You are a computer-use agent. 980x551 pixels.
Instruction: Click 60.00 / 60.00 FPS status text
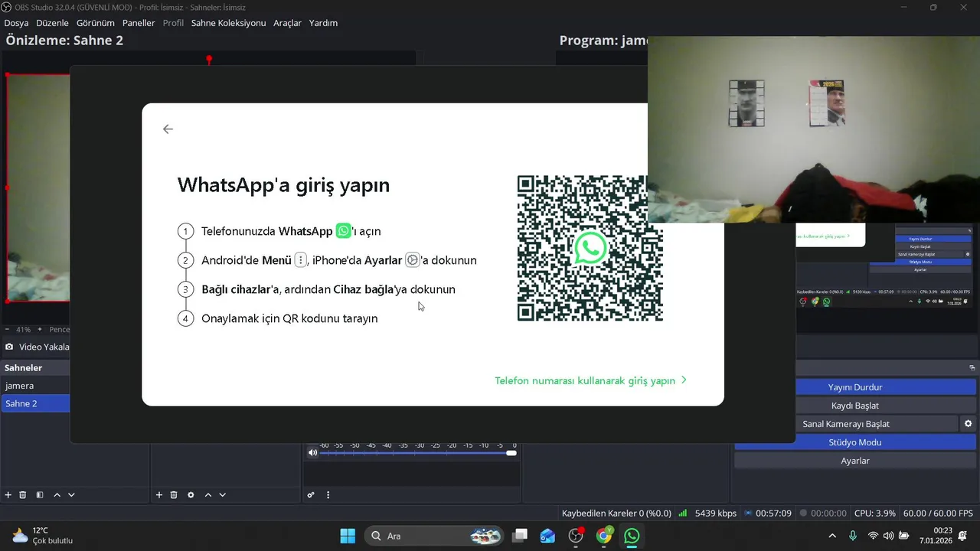[938, 514]
